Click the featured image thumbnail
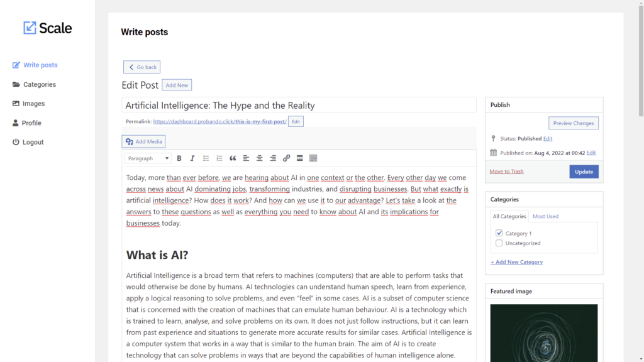 coord(543,333)
